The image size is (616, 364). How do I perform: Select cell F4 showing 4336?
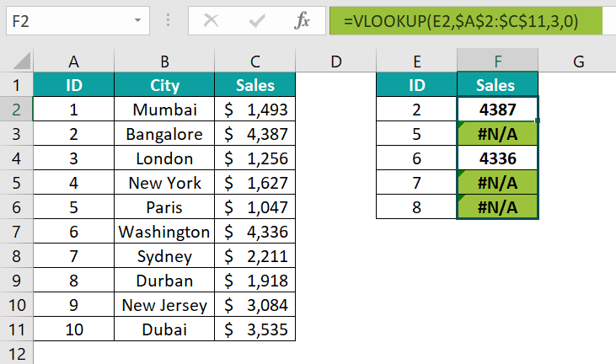(498, 158)
